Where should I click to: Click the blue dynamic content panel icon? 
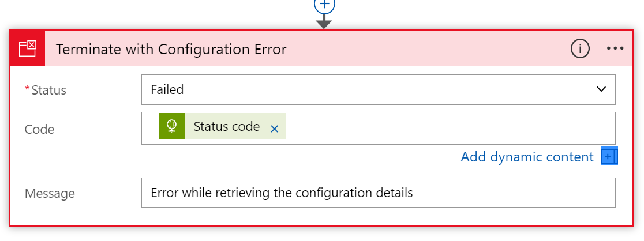609,156
